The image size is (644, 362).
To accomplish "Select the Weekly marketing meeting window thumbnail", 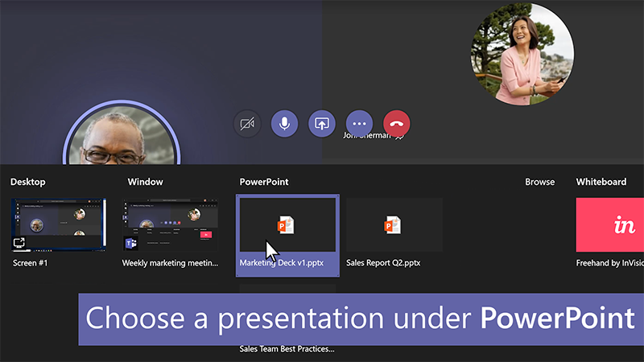I will click(170, 225).
